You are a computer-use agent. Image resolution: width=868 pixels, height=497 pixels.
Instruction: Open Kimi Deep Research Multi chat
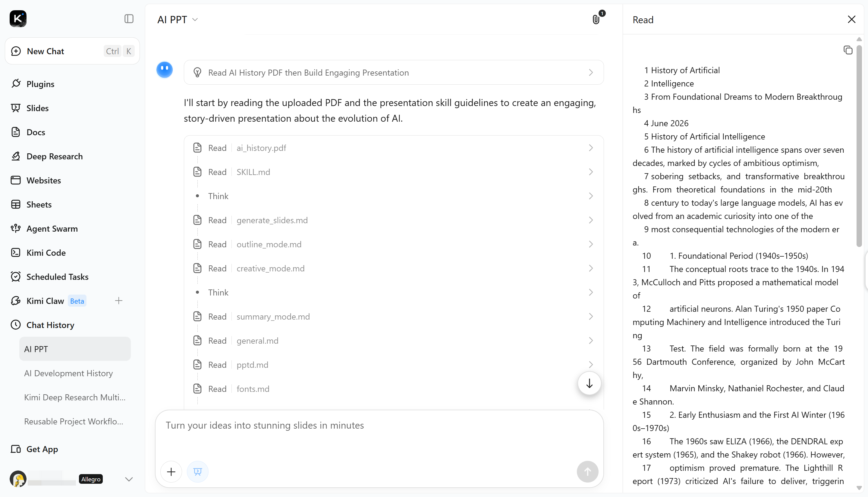pyautogui.click(x=75, y=397)
